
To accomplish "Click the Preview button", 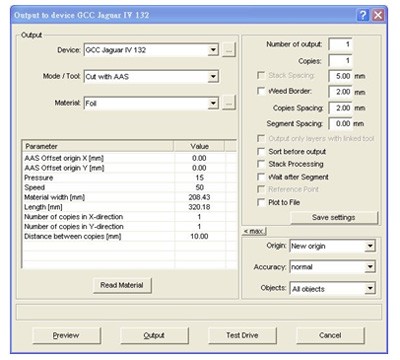I will pos(66,335).
